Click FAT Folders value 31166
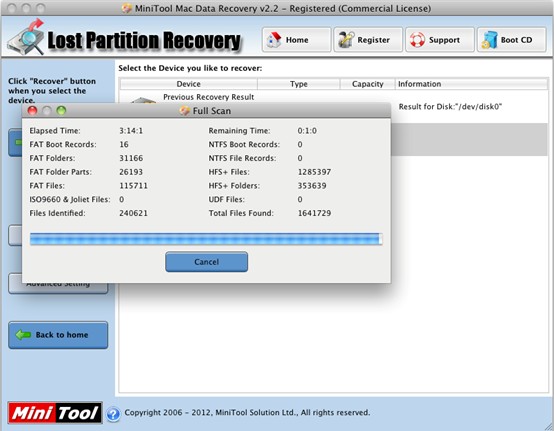The width and height of the screenshot is (554, 431). click(131, 158)
